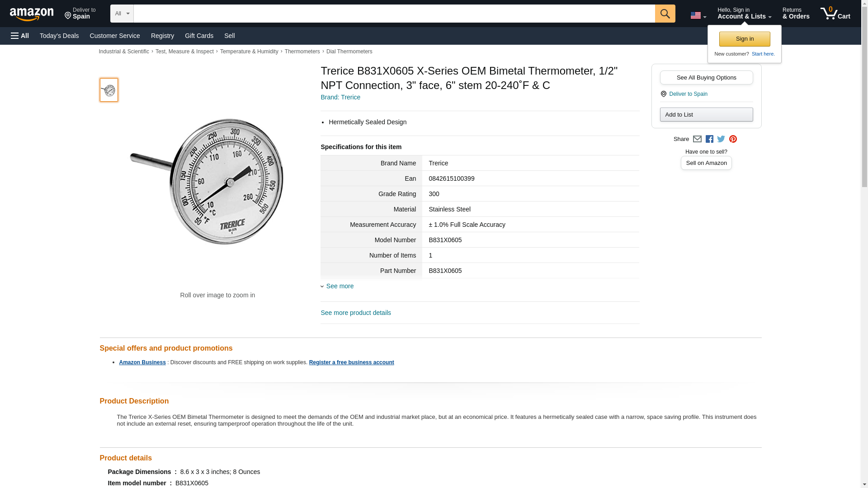The width and height of the screenshot is (868, 488).
Task: Expand See more specifications
Action: tap(339, 286)
